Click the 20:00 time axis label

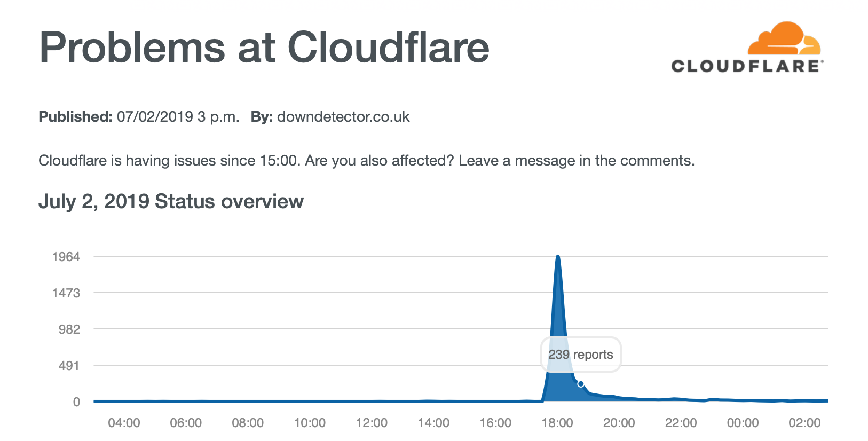(x=619, y=423)
